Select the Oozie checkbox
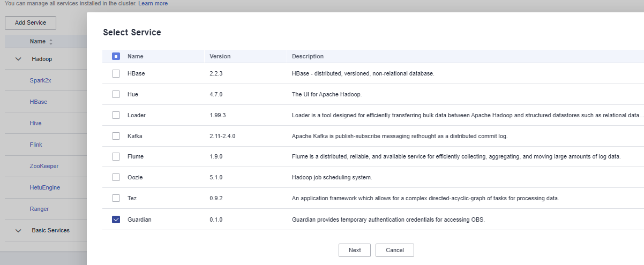Image resolution: width=644 pixels, height=265 pixels. [x=116, y=177]
